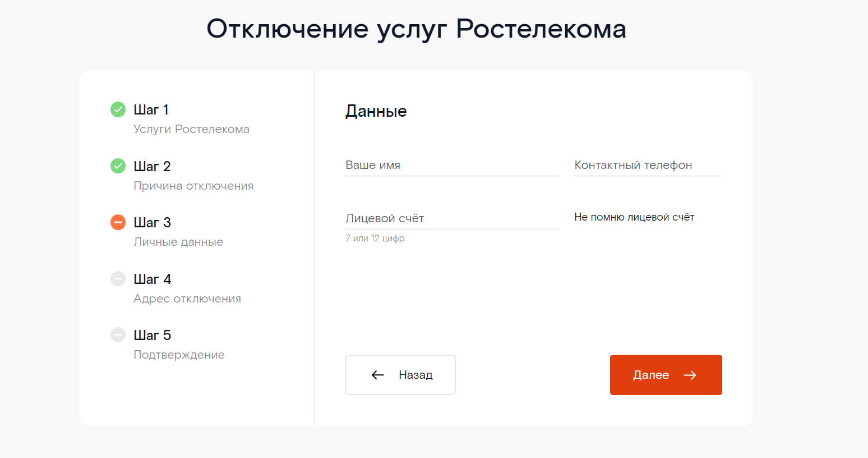This screenshot has height=458, width=868.
Task: Focus the Лицевой счёт input field
Action: (x=452, y=218)
